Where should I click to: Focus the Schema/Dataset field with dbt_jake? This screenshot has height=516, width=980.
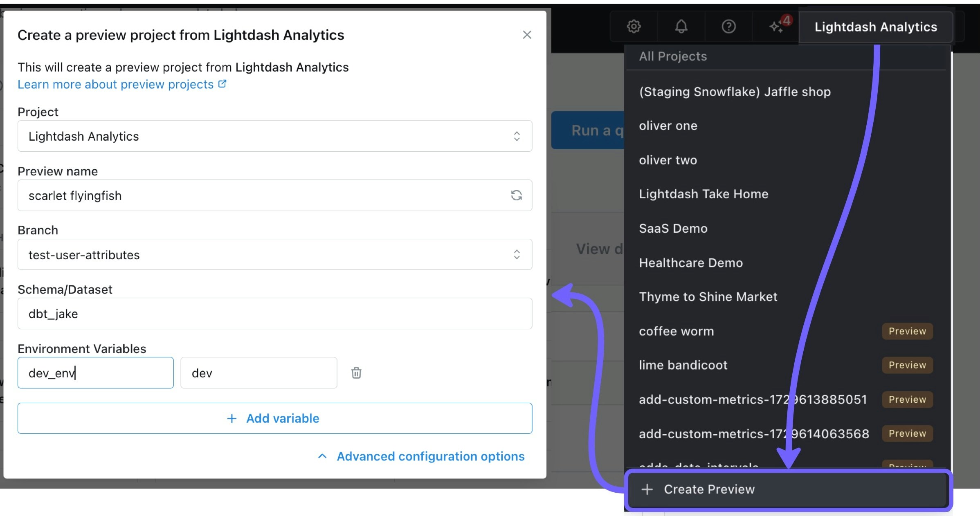point(275,314)
